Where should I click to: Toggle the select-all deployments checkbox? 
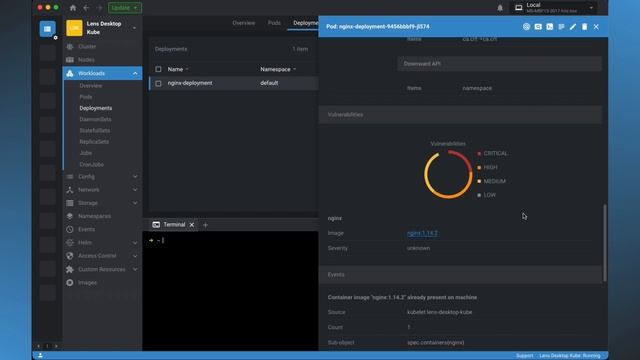click(158, 69)
